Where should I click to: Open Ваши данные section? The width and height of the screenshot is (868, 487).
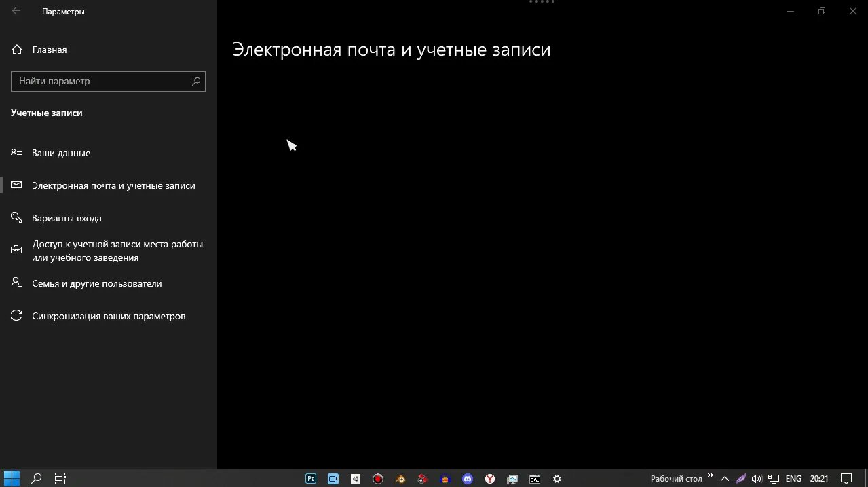click(109, 153)
